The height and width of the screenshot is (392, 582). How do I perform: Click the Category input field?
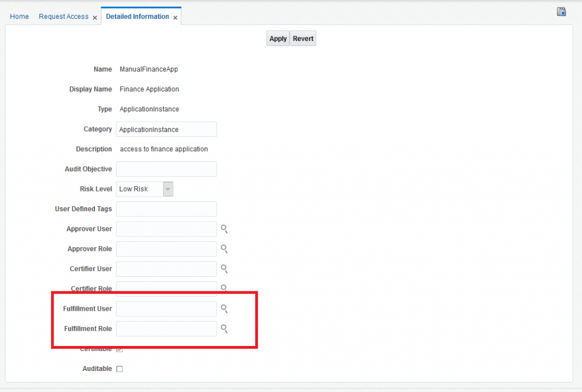166,130
